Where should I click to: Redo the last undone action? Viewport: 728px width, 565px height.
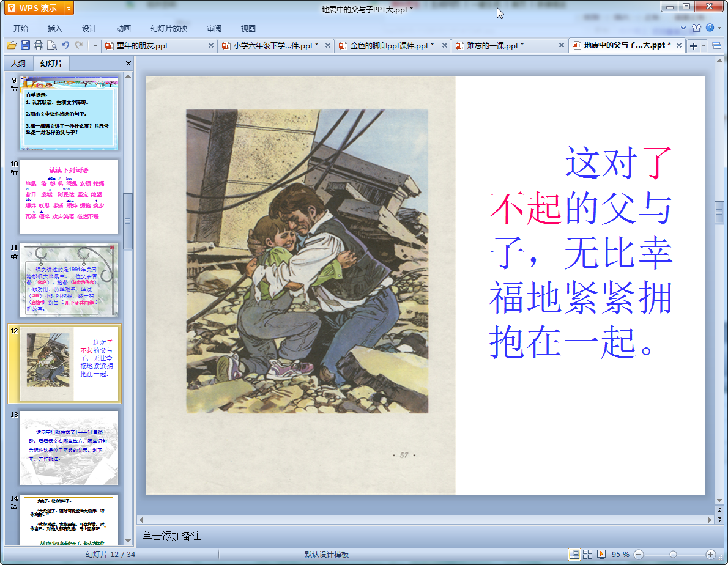click(79, 45)
